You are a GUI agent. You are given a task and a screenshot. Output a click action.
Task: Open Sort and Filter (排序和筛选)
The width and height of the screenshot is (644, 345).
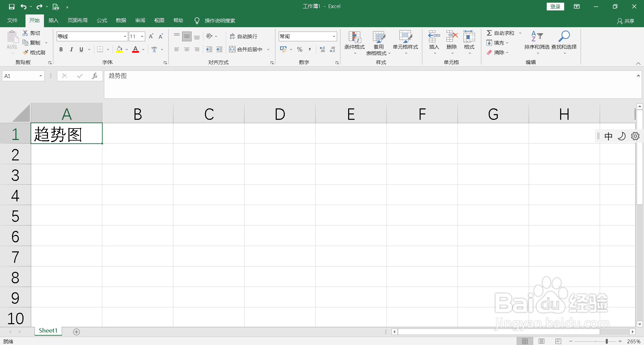click(537, 42)
